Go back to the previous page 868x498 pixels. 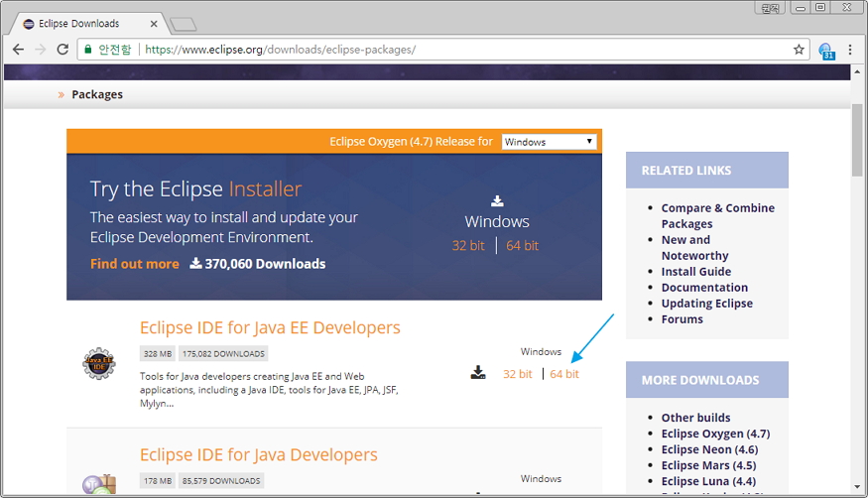click(18, 50)
